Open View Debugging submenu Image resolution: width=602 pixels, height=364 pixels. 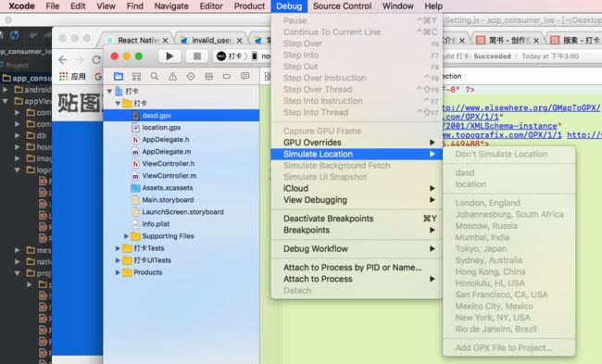click(357, 200)
